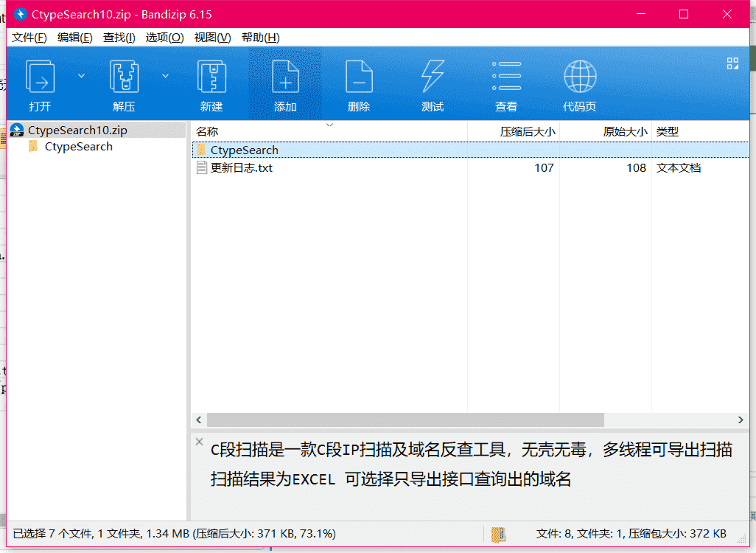756x553 pixels.
Task: Expand the Open (打开) dropdown arrow
Action: [82, 76]
